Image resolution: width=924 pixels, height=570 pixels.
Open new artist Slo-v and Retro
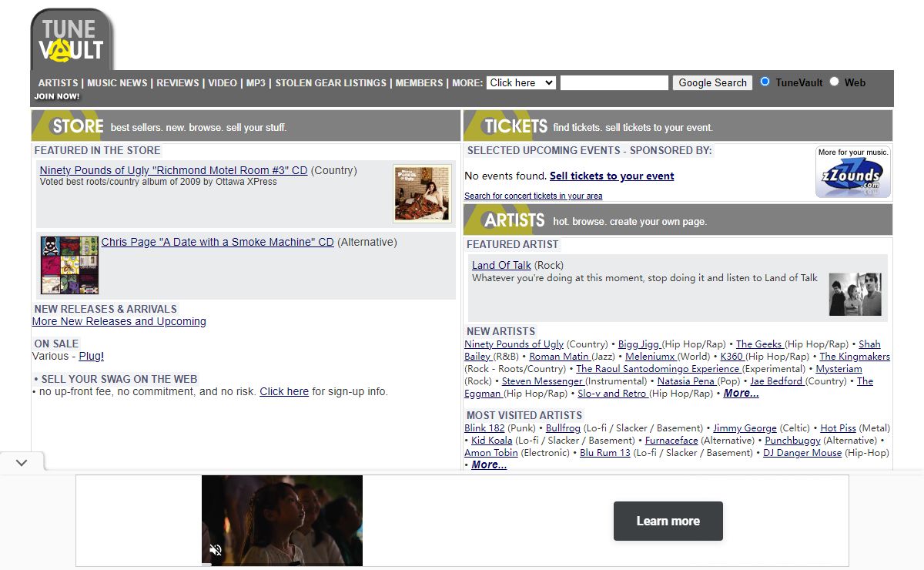pos(613,394)
